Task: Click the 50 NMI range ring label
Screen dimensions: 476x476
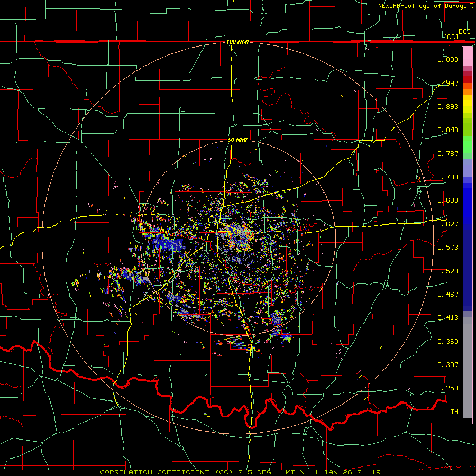Action: coord(237,140)
